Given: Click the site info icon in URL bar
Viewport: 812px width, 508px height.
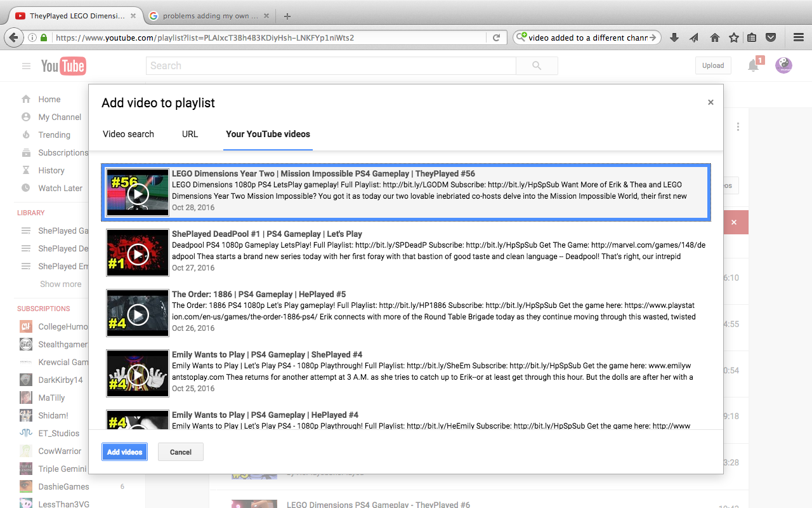Looking at the screenshot, I should click(32, 38).
